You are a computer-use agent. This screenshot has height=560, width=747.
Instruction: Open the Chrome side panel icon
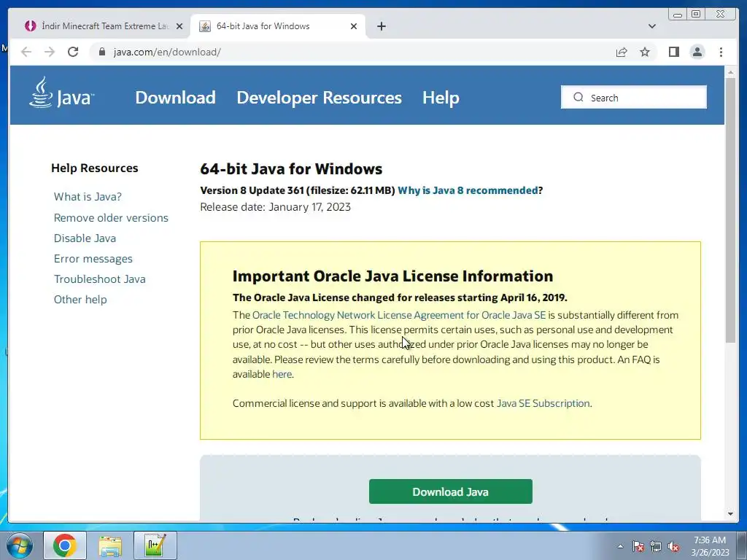(673, 52)
